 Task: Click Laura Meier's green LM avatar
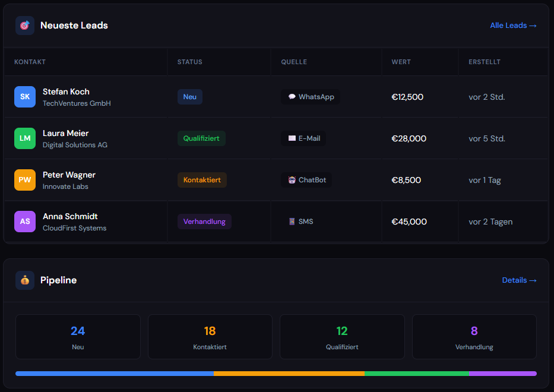click(25, 138)
